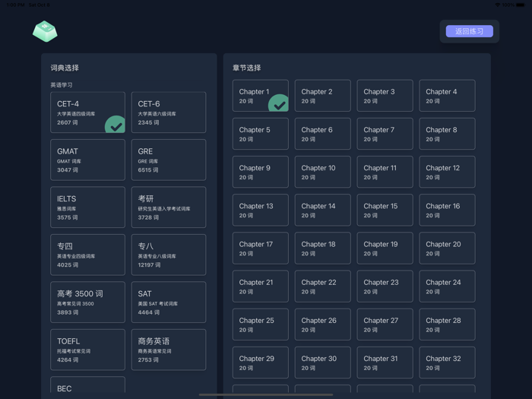Select the 专四 dictionary card
This screenshot has height=399, width=532.
(87, 255)
